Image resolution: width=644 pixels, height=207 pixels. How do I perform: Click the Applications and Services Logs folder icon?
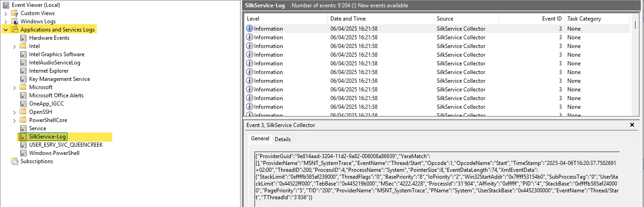pos(15,30)
